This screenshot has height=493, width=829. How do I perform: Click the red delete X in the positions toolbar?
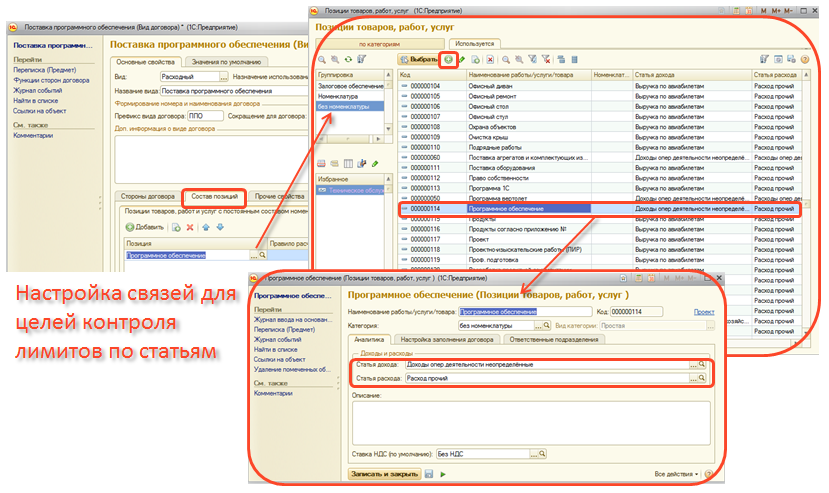(190, 227)
